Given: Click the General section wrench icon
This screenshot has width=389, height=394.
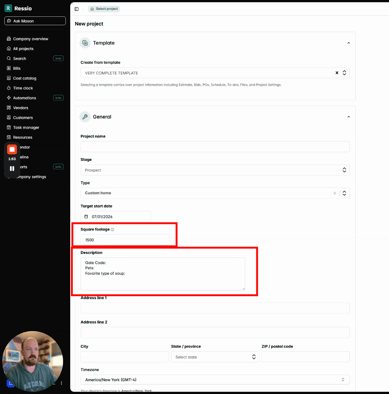Looking at the screenshot, I should pyautogui.click(x=85, y=117).
